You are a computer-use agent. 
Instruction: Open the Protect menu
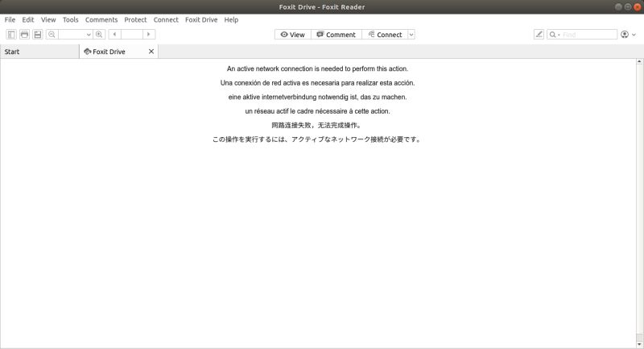tap(135, 19)
